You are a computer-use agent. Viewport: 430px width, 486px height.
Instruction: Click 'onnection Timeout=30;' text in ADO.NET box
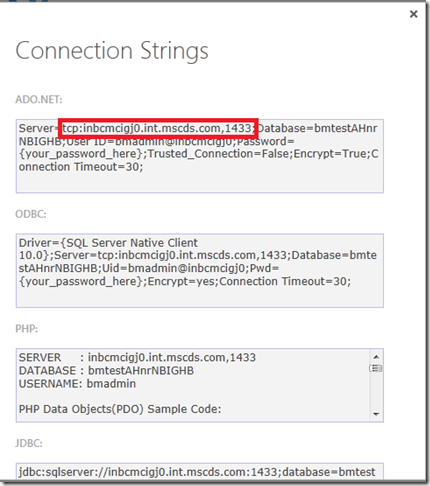point(81,167)
